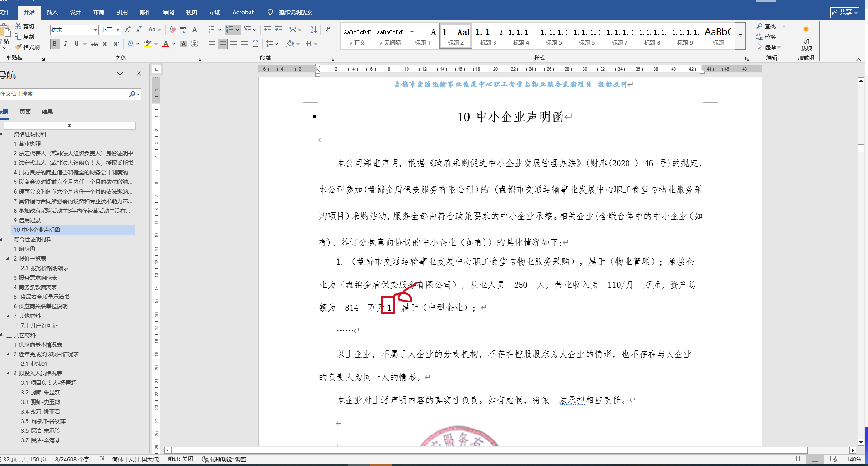Expand the styles gallery more arrow
Viewport: 868px width, 466px height.
click(x=740, y=36)
